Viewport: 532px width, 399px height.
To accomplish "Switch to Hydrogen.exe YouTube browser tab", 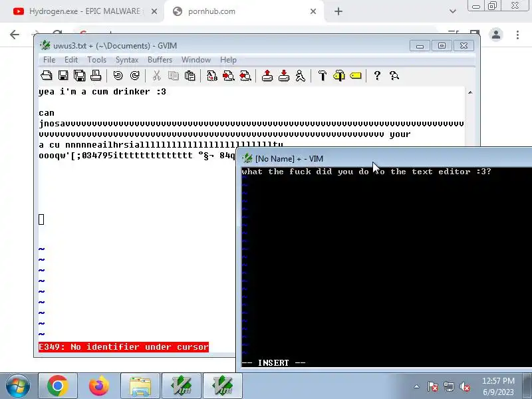I will [81, 11].
